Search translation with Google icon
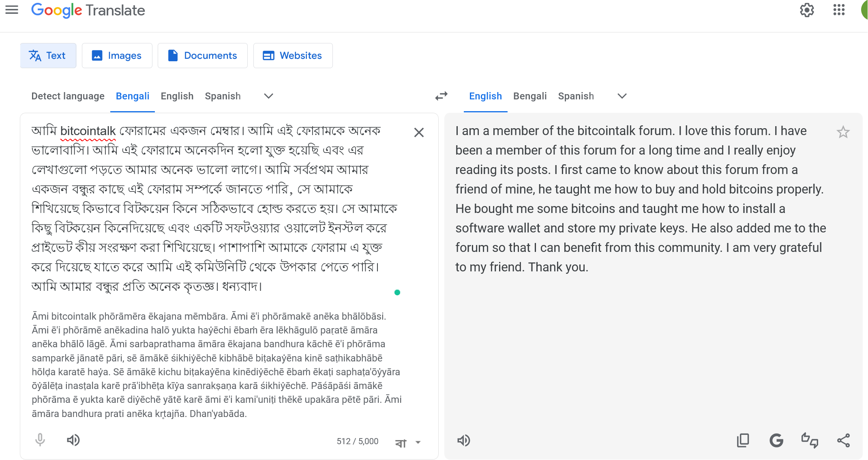Screen dimensions: 868x460 point(776,441)
